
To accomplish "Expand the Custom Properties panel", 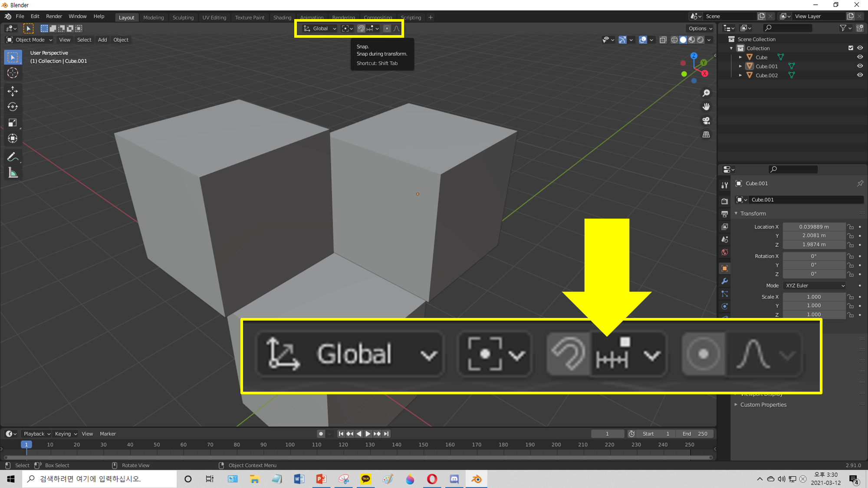I will [763, 405].
